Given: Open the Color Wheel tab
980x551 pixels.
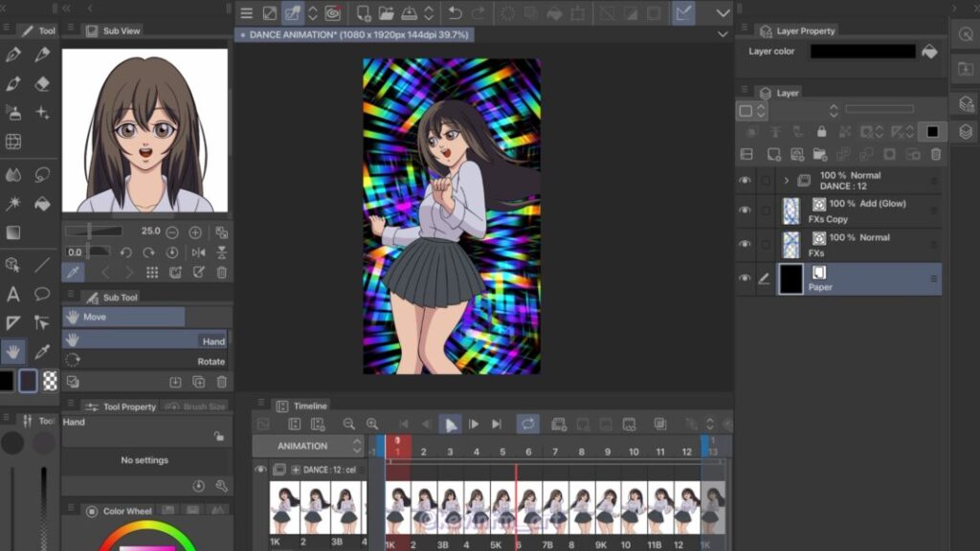Looking at the screenshot, I should (120, 511).
